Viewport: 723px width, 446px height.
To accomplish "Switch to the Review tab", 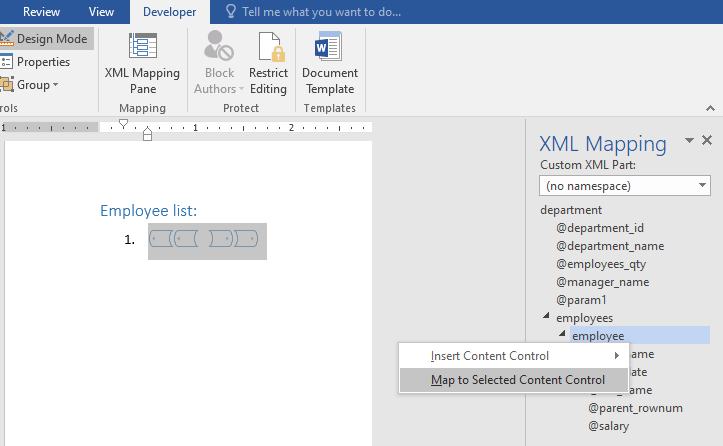I will pyautogui.click(x=41, y=12).
